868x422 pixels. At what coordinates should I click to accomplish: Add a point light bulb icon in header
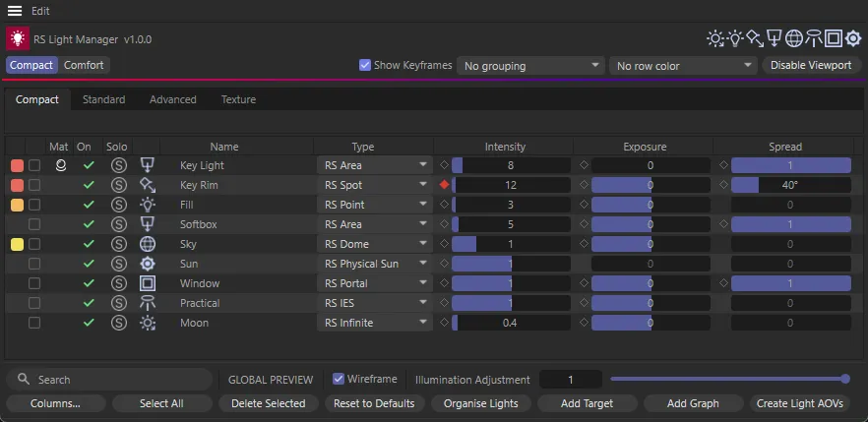click(735, 38)
